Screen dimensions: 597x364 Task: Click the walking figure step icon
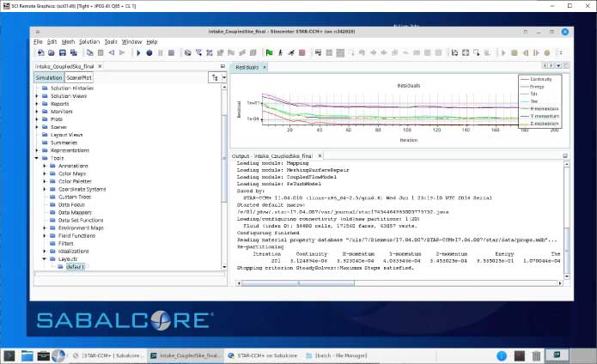click(x=280, y=53)
